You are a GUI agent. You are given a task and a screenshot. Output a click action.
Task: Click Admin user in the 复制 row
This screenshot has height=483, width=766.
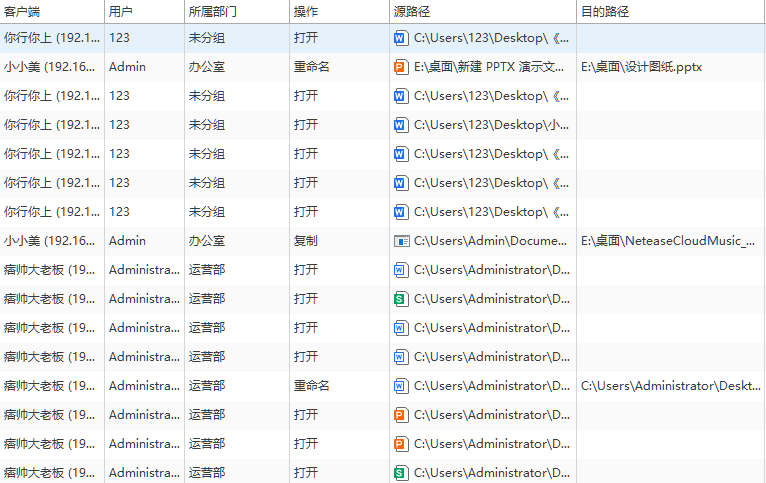[x=127, y=241]
